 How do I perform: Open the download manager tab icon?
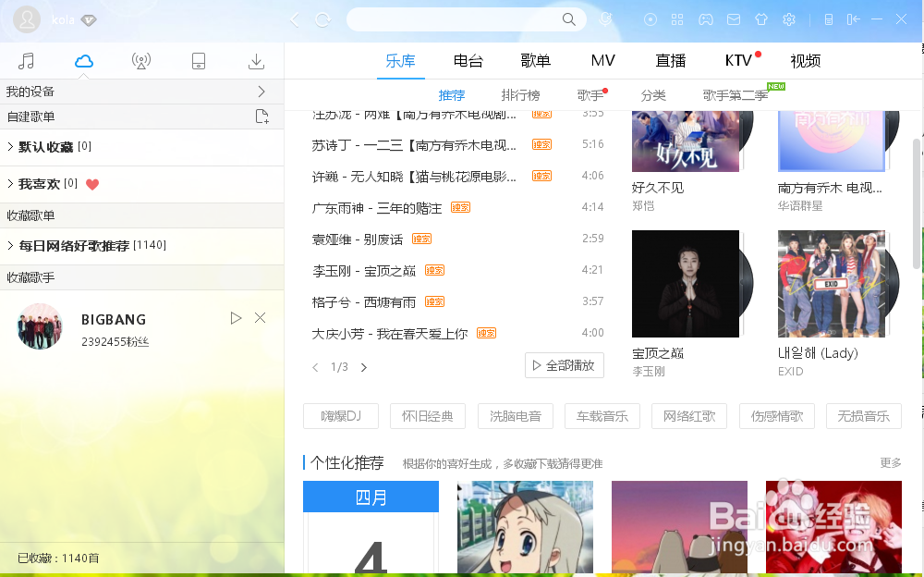[256, 61]
